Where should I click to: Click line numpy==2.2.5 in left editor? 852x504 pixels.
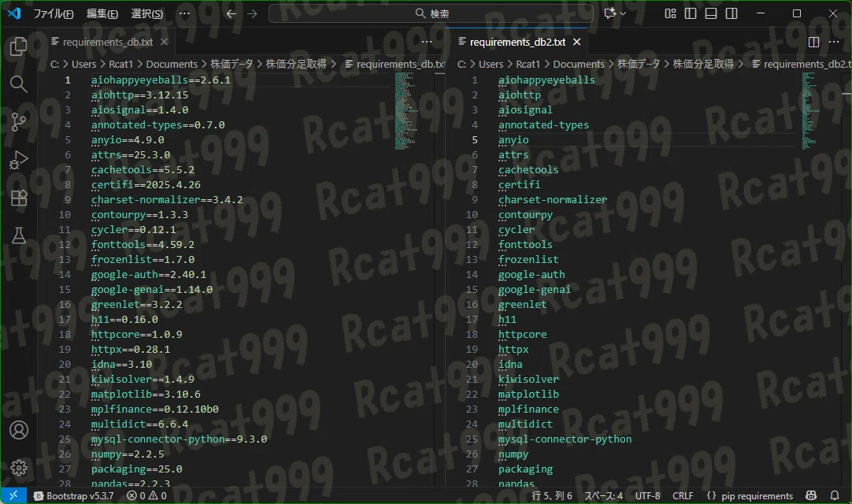point(128,454)
